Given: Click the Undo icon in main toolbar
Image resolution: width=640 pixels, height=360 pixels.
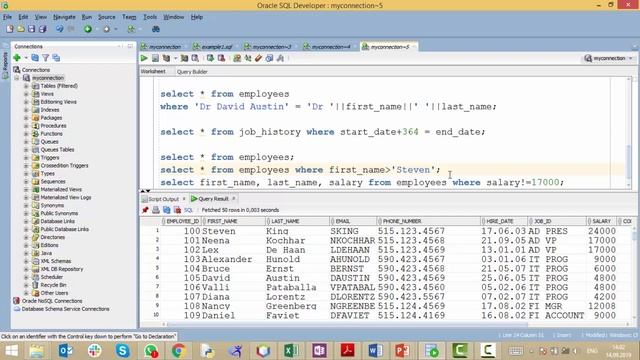Looking at the screenshot, I should [x=60, y=29].
